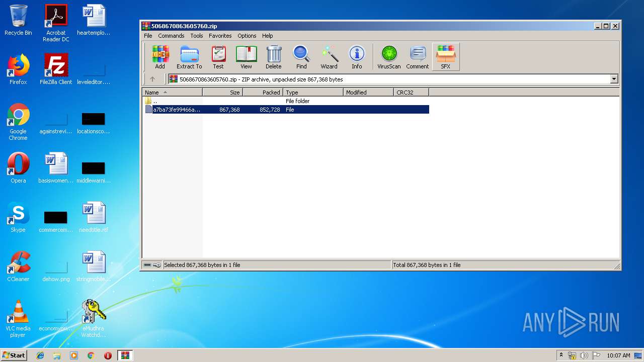Image resolution: width=644 pixels, height=362 pixels.
Task: Launch the Wizard wand icon
Action: 329,57
